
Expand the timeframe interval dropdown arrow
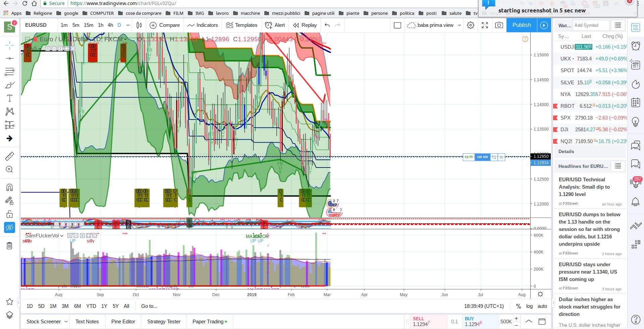coord(128,25)
